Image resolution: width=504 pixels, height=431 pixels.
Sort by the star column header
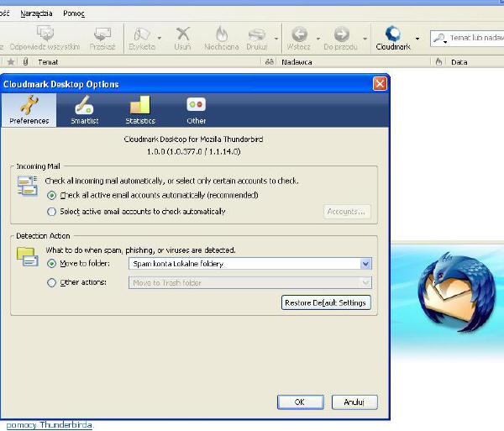[x=11, y=61]
